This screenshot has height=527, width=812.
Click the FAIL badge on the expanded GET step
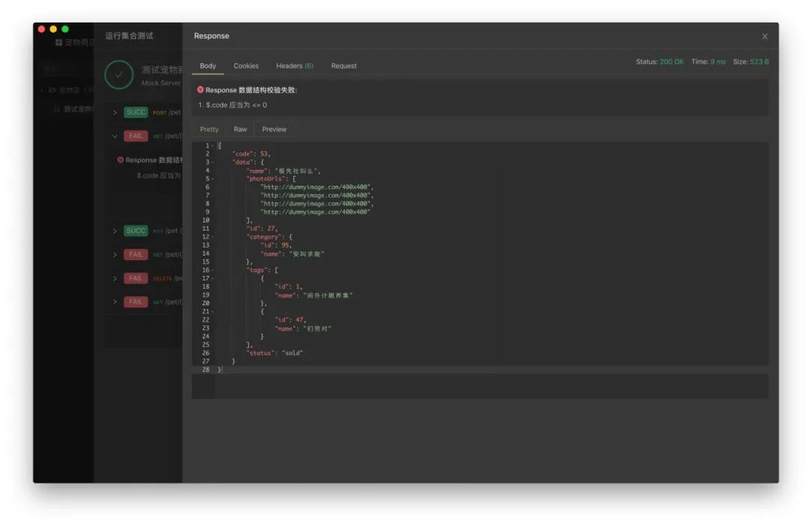[x=135, y=136]
